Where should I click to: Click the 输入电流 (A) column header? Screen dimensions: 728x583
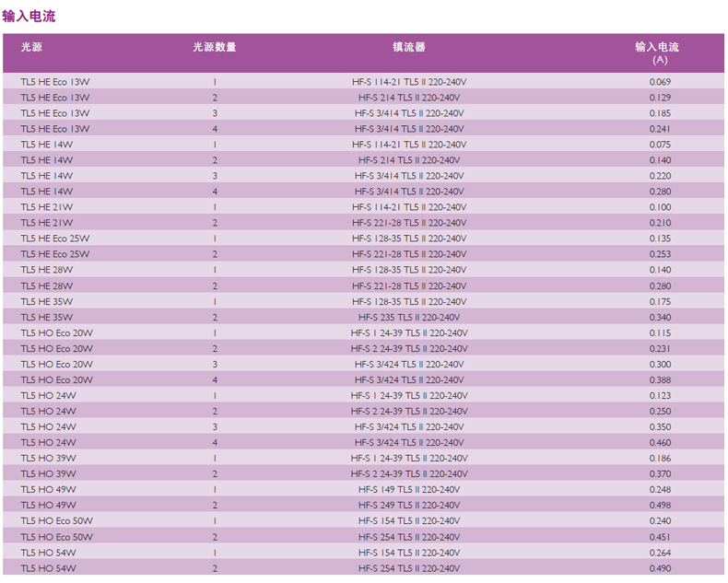click(658, 52)
